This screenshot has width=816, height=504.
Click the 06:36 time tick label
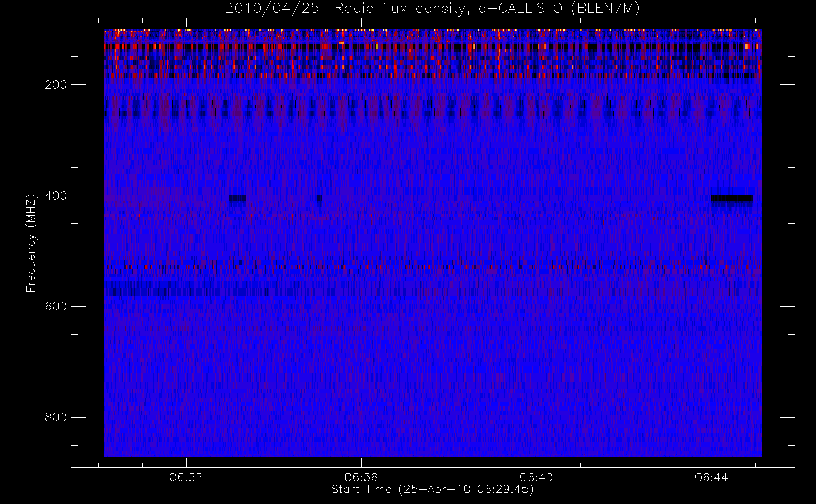(361, 477)
